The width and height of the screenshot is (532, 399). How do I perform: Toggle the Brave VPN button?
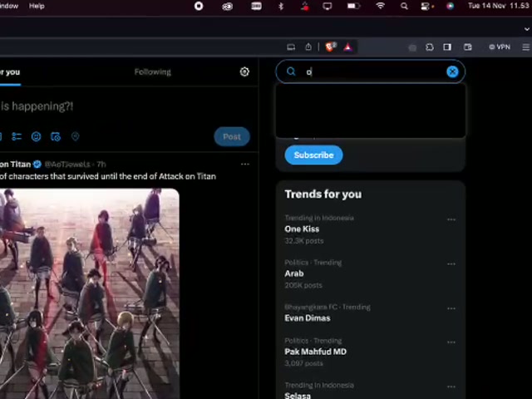tap(500, 47)
